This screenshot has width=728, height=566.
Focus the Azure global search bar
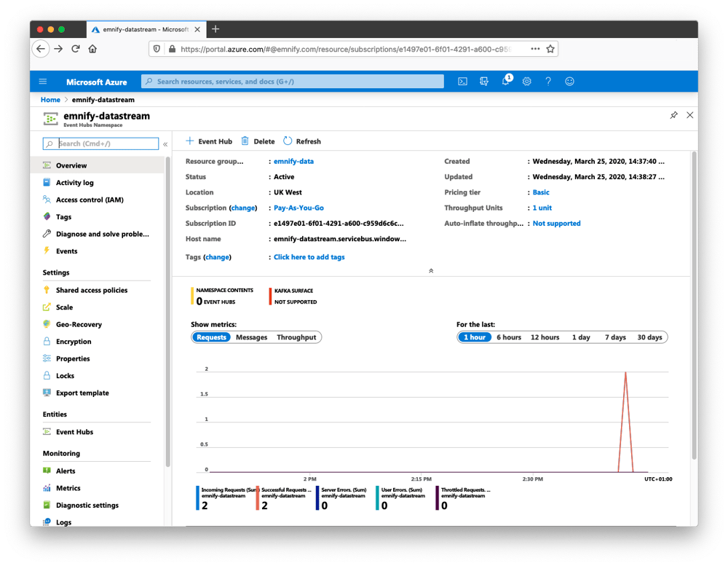tap(293, 82)
